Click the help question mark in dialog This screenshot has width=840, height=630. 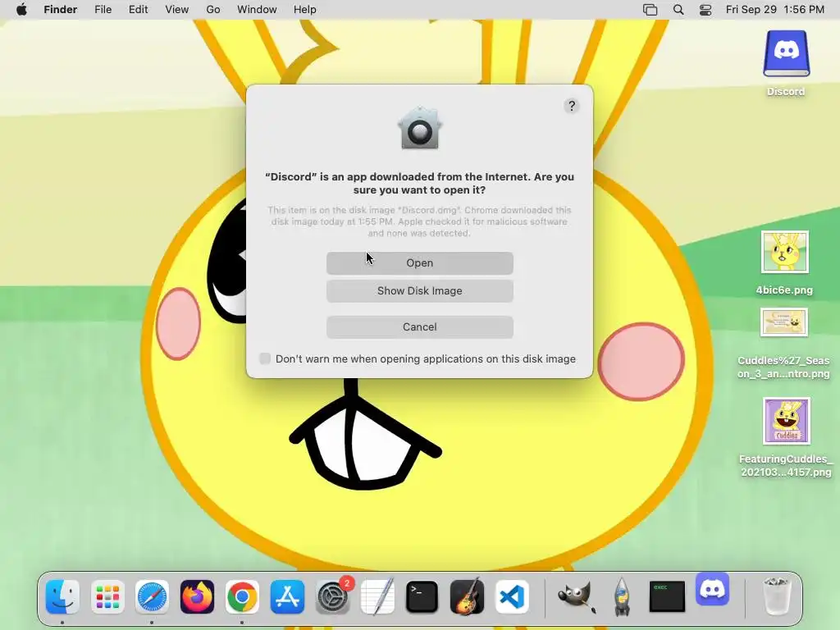(x=572, y=106)
